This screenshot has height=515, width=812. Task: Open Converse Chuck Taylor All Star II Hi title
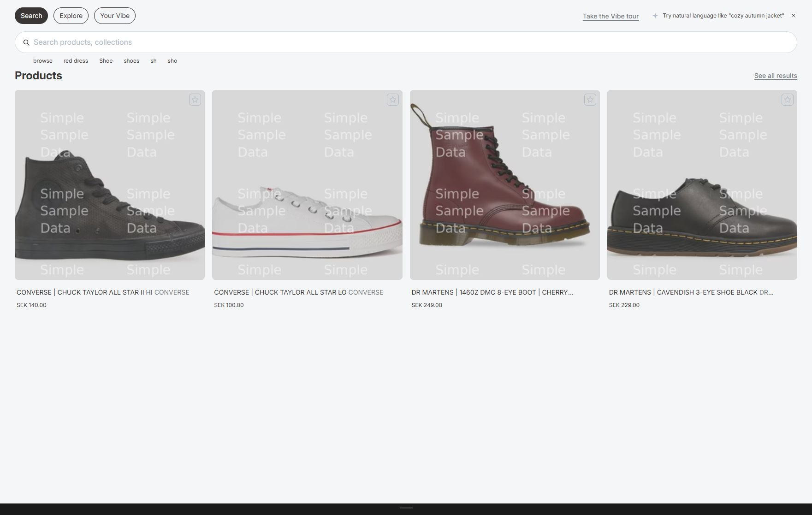(x=103, y=292)
